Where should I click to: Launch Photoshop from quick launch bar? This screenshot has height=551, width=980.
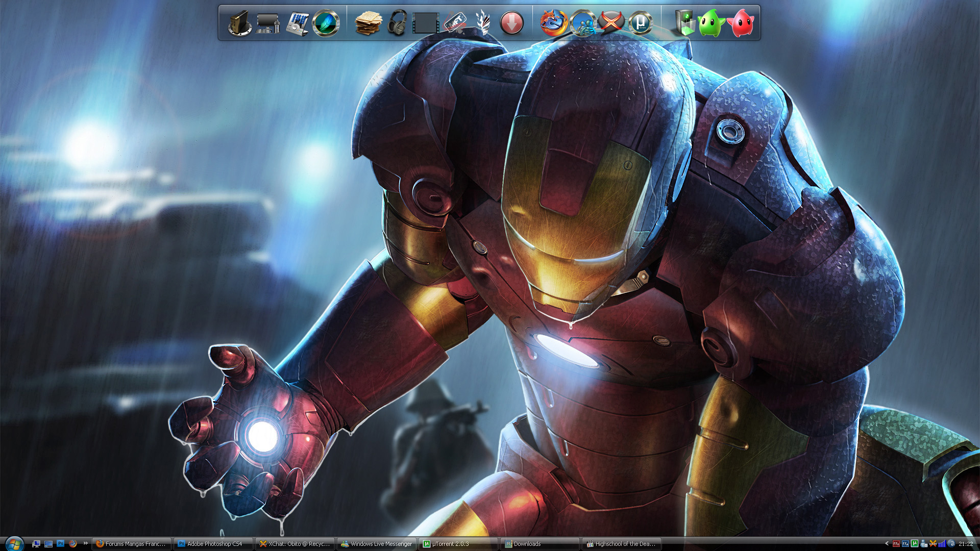pyautogui.click(x=60, y=543)
